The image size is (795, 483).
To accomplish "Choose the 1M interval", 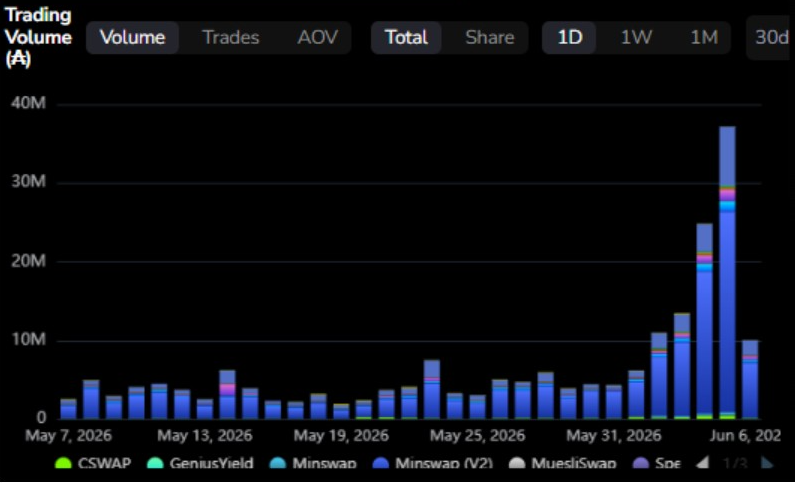I will pos(704,38).
